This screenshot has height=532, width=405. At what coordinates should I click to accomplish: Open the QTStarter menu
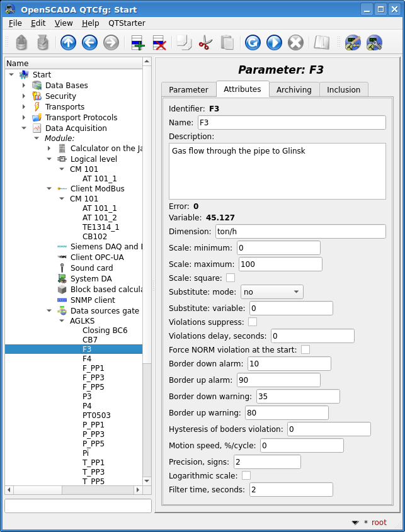tap(127, 23)
